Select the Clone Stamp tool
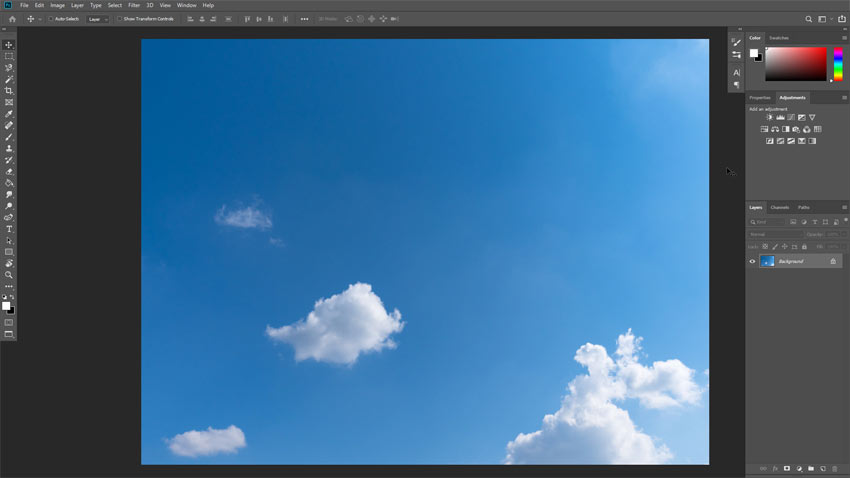The image size is (850, 478). (x=9, y=148)
